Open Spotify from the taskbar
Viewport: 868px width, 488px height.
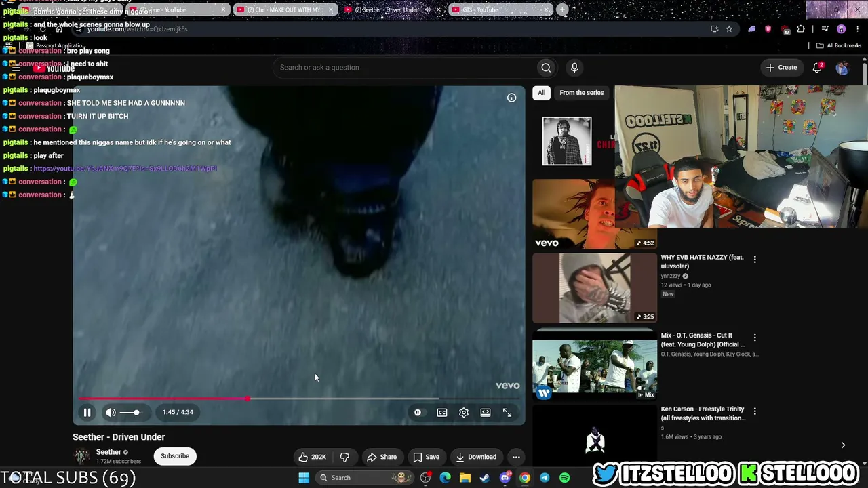pos(564,478)
